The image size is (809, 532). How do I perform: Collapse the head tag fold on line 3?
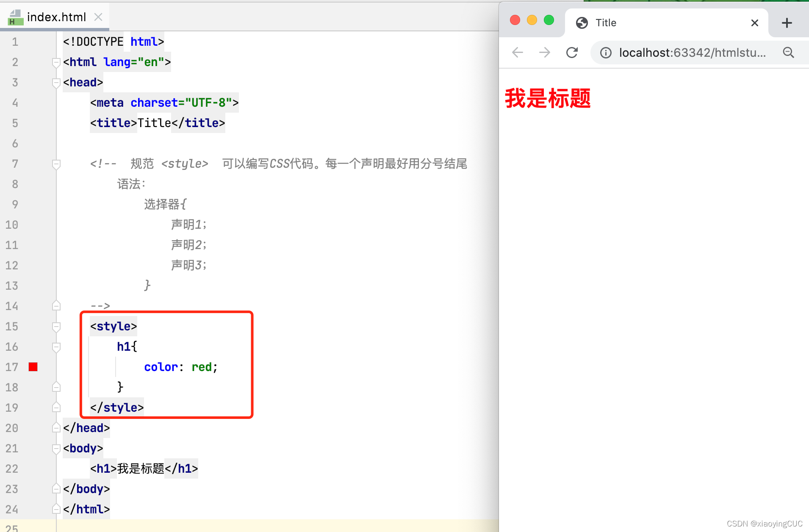[x=56, y=83]
